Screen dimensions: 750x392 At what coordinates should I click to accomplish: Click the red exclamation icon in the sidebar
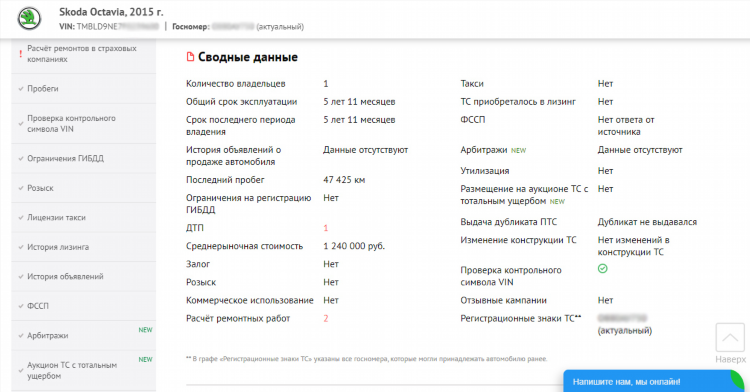coord(21,54)
